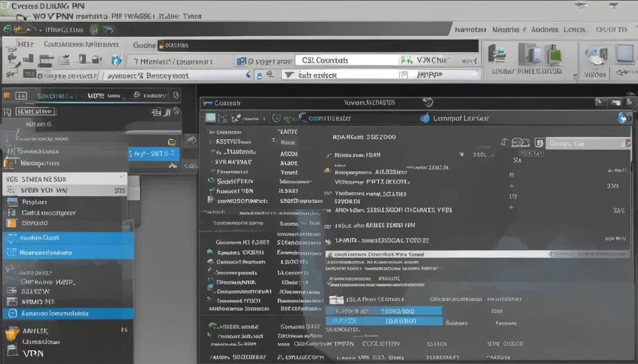
Task: Click the funnel filter icon beside 'Gah orsieck'
Action: (289, 75)
